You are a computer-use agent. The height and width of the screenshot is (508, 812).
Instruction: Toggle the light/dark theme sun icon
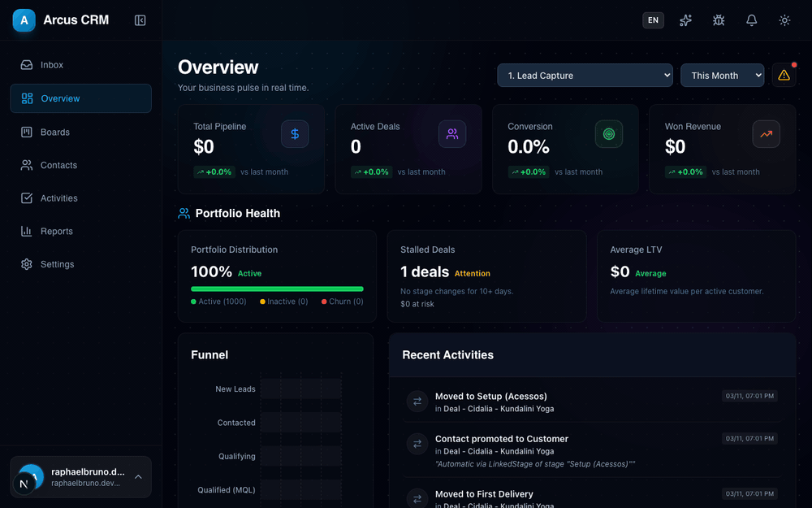[x=784, y=20]
